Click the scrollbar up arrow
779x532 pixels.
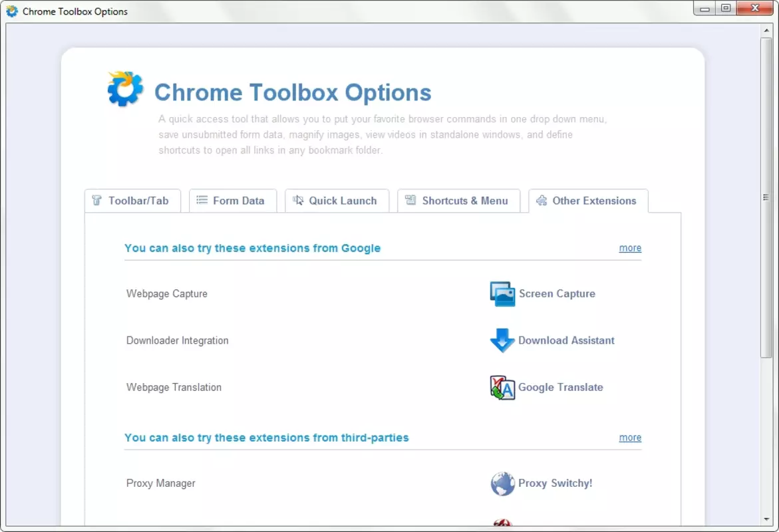click(x=766, y=31)
